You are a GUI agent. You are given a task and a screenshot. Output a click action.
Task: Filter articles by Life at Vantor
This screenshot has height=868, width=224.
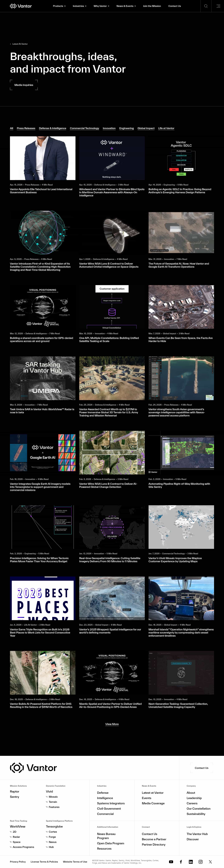[166, 128]
